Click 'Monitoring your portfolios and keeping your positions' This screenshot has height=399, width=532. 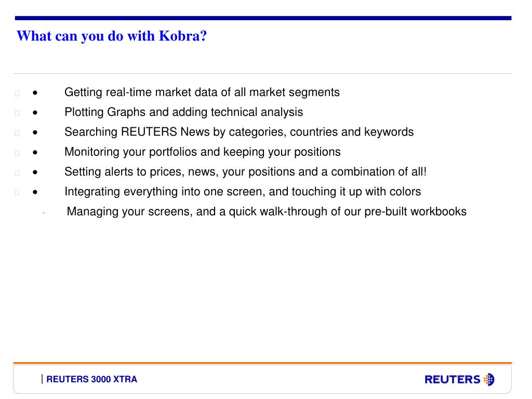coord(203,152)
